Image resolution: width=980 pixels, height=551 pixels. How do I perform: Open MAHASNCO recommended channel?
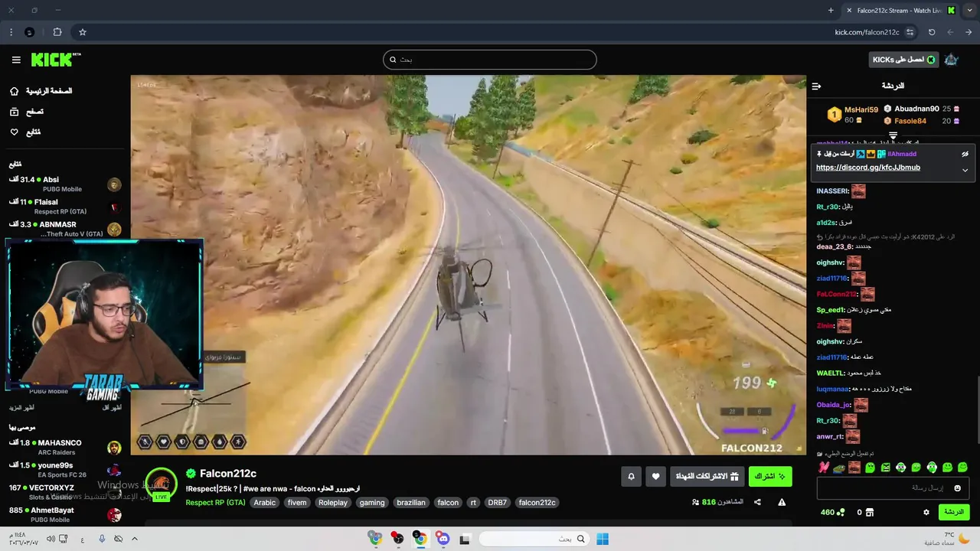[65, 448]
